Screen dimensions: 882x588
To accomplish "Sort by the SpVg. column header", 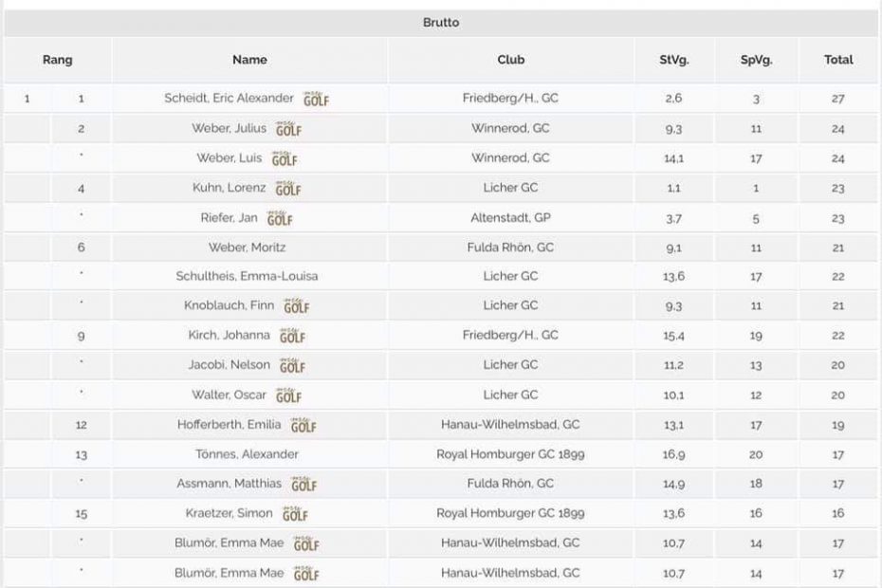I will pos(757,60).
